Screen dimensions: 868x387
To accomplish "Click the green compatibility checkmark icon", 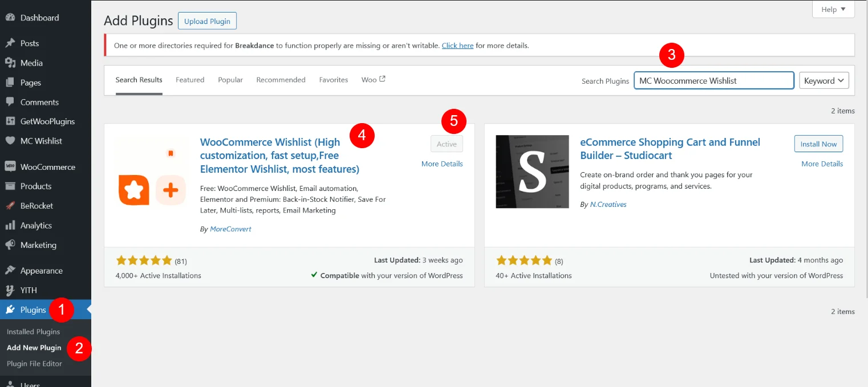I will coord(314,275).
